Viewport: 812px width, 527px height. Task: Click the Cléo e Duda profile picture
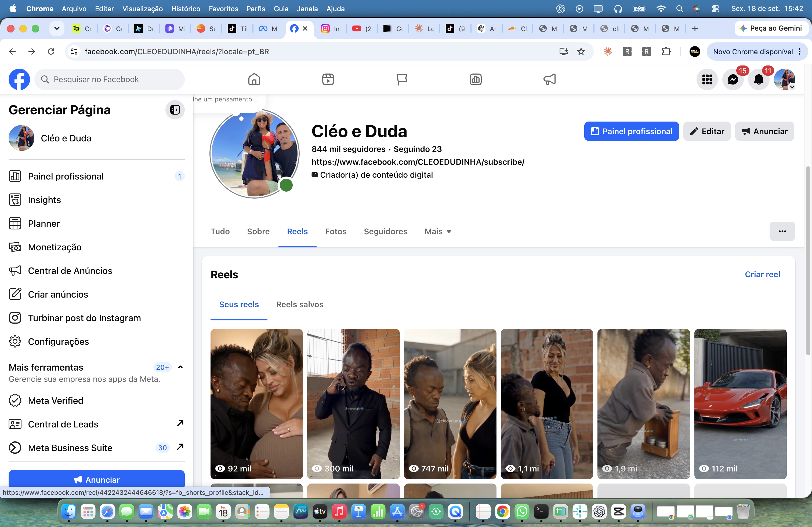tap(254, 153)
